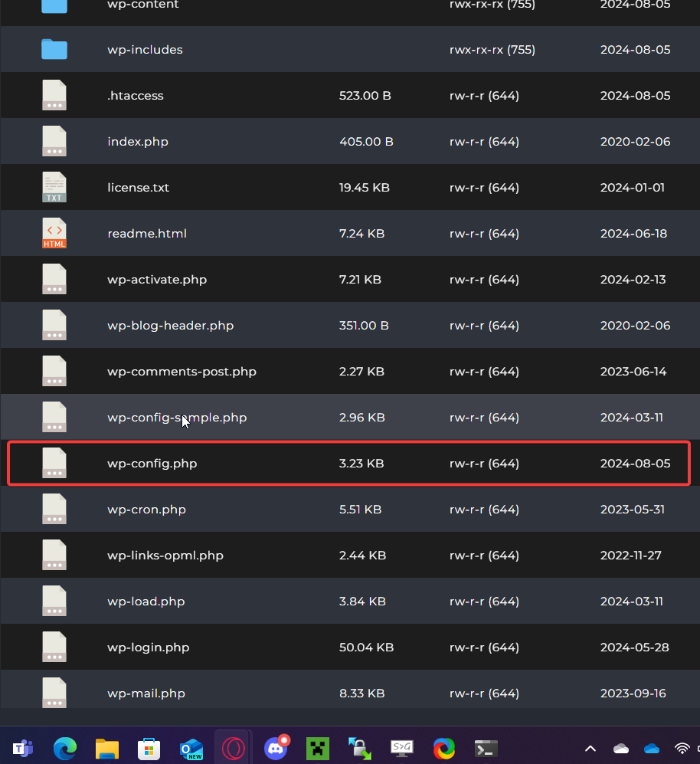Click the .htaccess file icon
Viewport: 700px width, 764px height.
(54, 96)
